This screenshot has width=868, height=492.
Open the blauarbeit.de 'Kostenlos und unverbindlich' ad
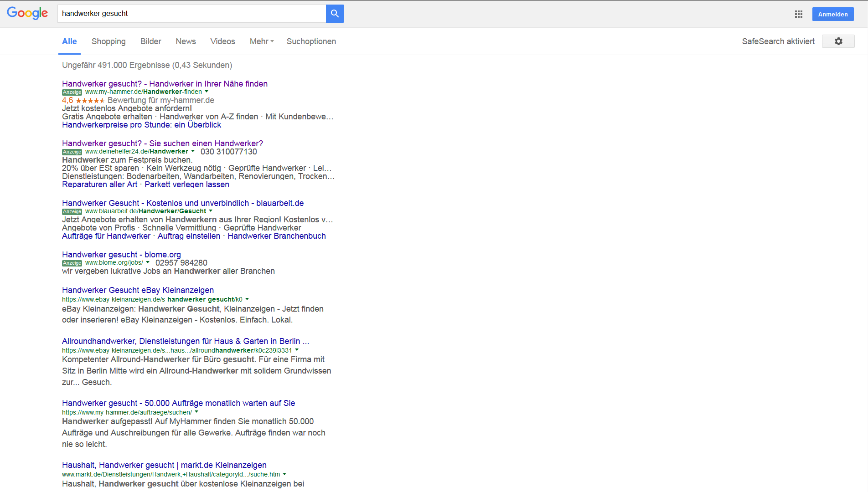pyautogui.click(x=183, y=203)
